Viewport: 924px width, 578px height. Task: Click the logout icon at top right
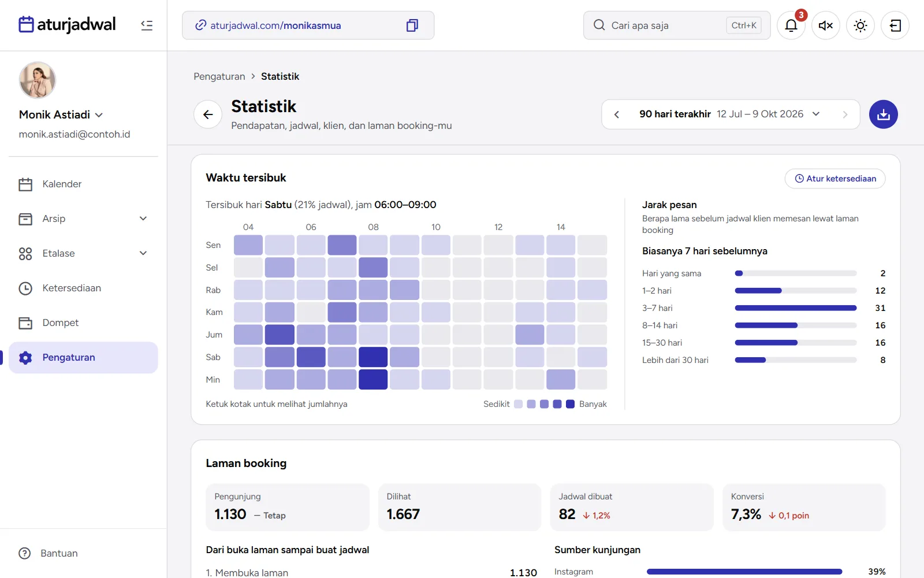click(x=895, y=25)
